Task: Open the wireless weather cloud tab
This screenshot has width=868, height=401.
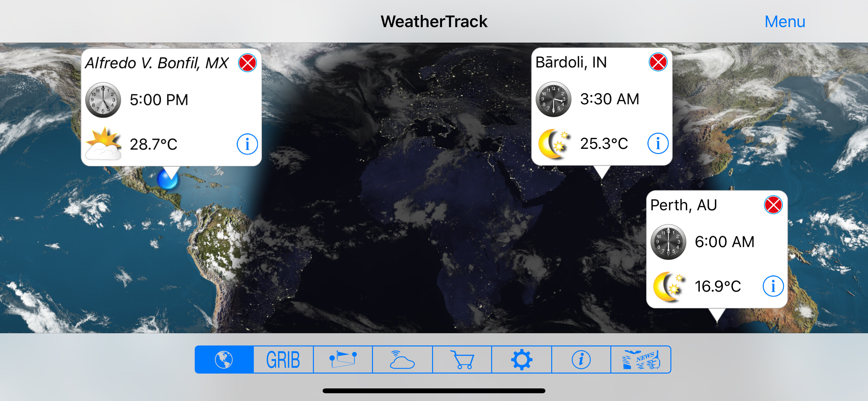Action: point(402,360)
